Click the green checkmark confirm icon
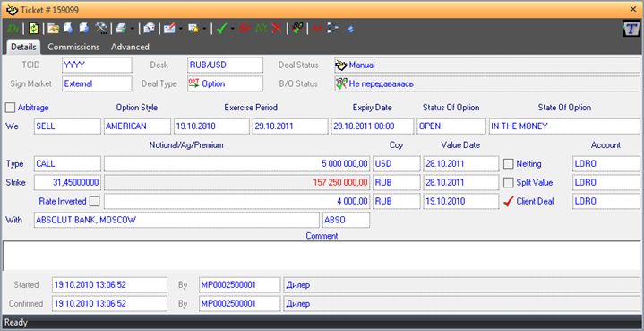This screenshot has width=644, height=331. click(x=221, y=29)
